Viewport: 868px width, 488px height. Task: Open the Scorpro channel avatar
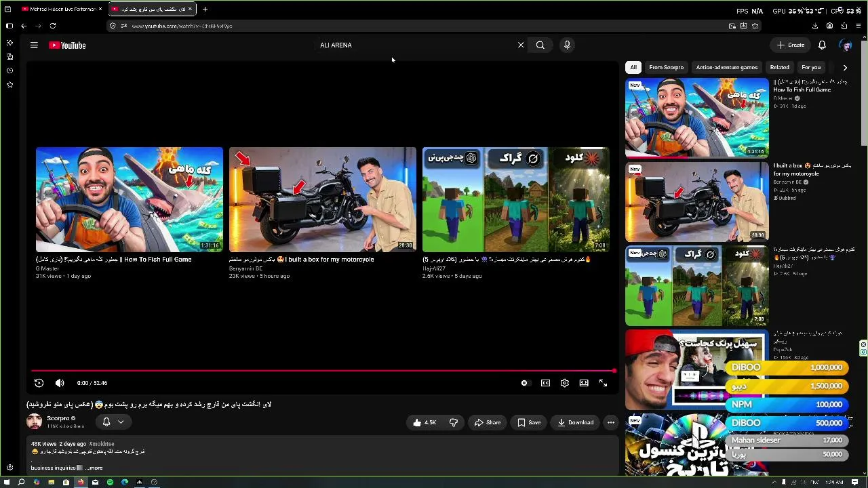click(x=34, y=422)
